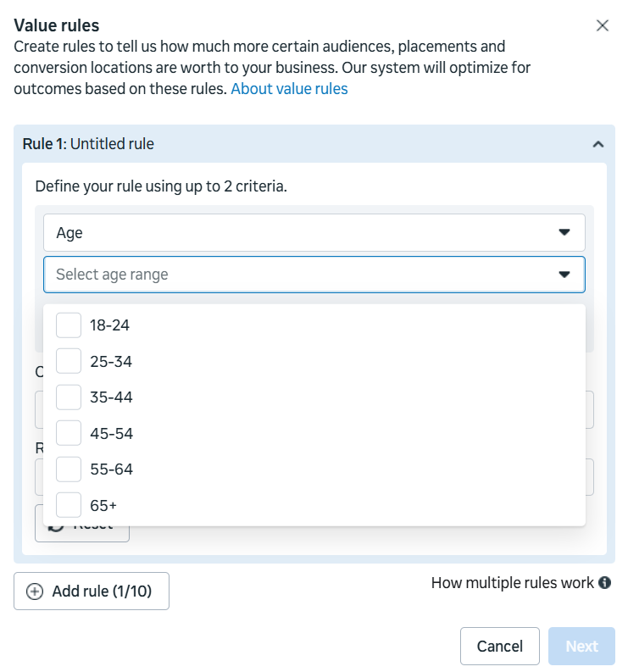The height and width of the screenshot is (672, 628).
Task: Click the plus icon on Add rule
Action: click(x=35, y=591)
